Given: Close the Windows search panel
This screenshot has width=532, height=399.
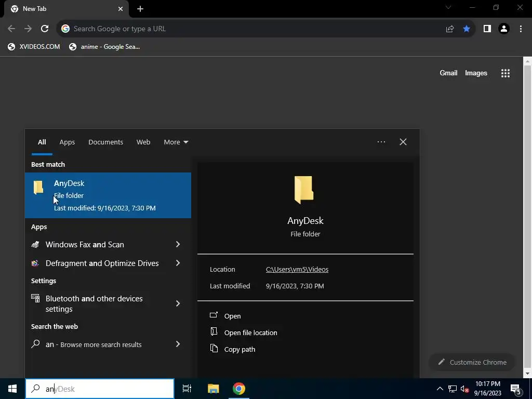Looking at the screenshot, I should (403, 142).
